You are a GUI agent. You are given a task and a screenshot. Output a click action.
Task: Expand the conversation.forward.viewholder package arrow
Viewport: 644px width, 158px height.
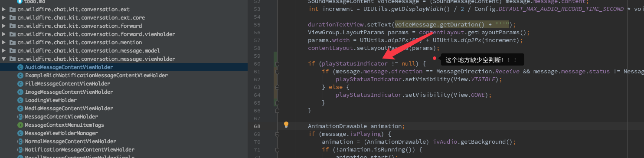(4, 34)
